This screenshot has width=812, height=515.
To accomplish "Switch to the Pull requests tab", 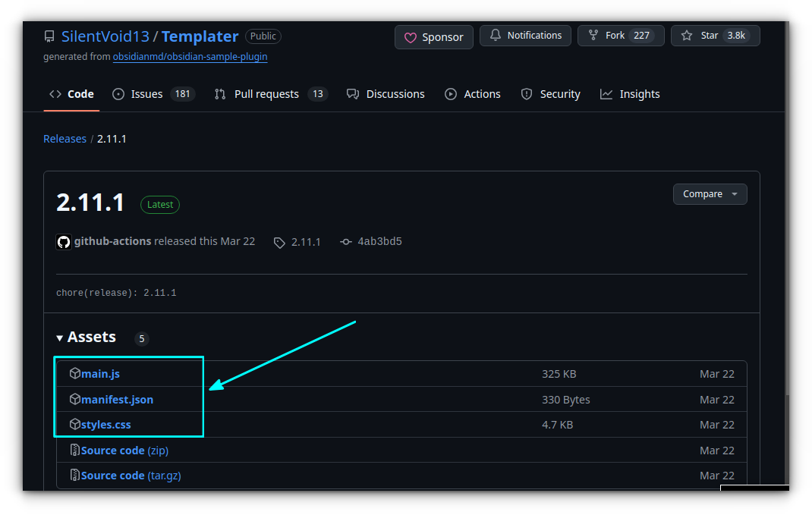I will pyautogui.click(x=266, y=94).
